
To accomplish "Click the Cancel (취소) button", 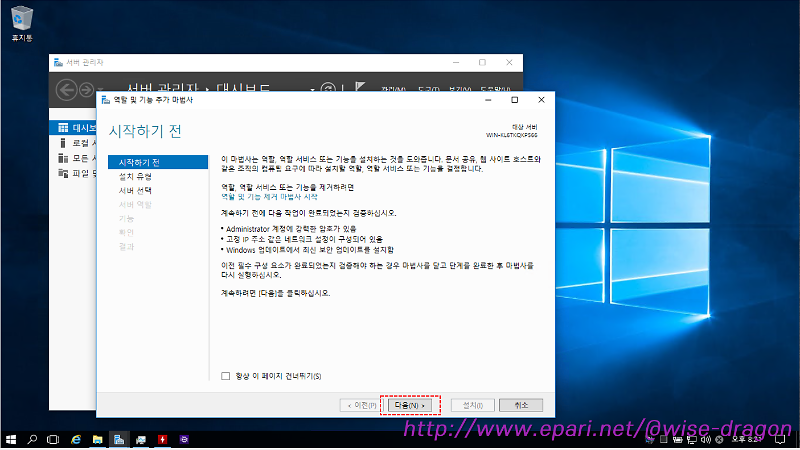I will pyautogui.click(x=520, y=405).
